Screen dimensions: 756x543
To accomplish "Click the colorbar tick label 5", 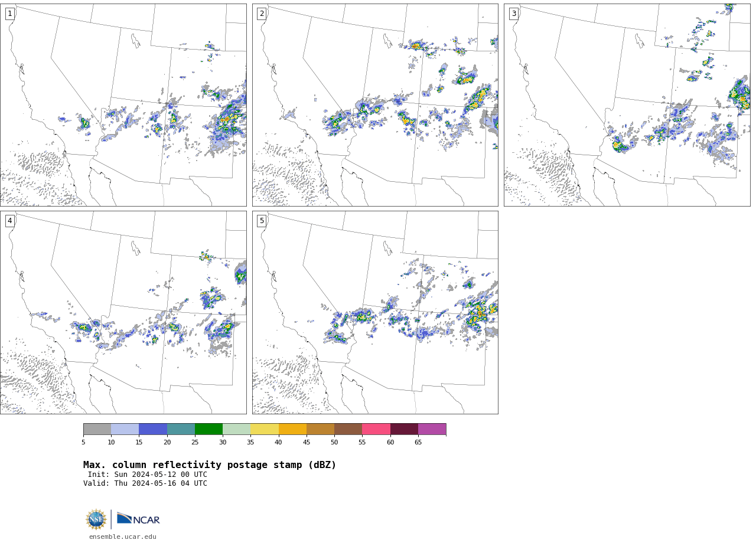I will click(x=83, y=442).
